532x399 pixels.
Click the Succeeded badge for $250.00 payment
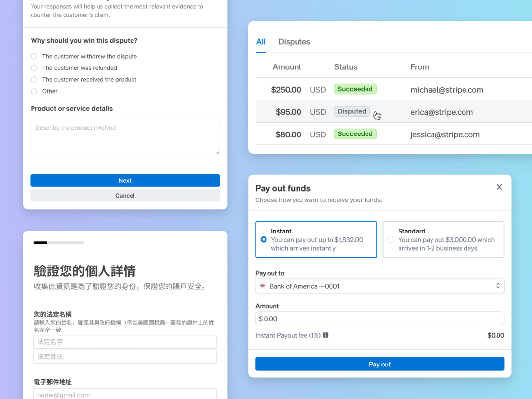point(355,89)
